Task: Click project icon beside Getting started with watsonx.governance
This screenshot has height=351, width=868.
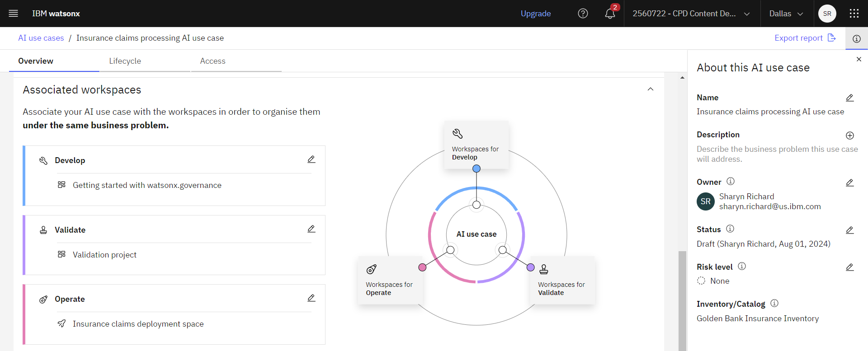Action: click(62, 185)
